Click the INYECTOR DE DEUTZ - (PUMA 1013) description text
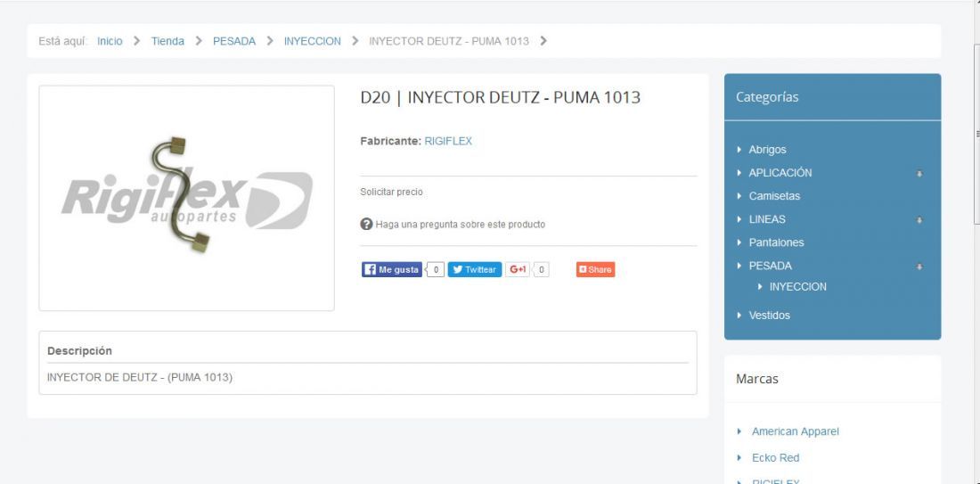 tap(139, 378)
